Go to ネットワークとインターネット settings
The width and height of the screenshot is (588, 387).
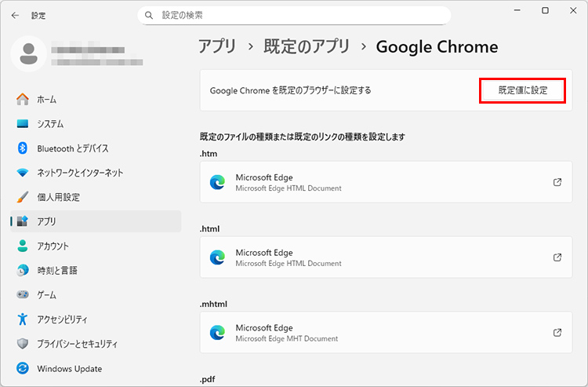[x=80, y=173]
